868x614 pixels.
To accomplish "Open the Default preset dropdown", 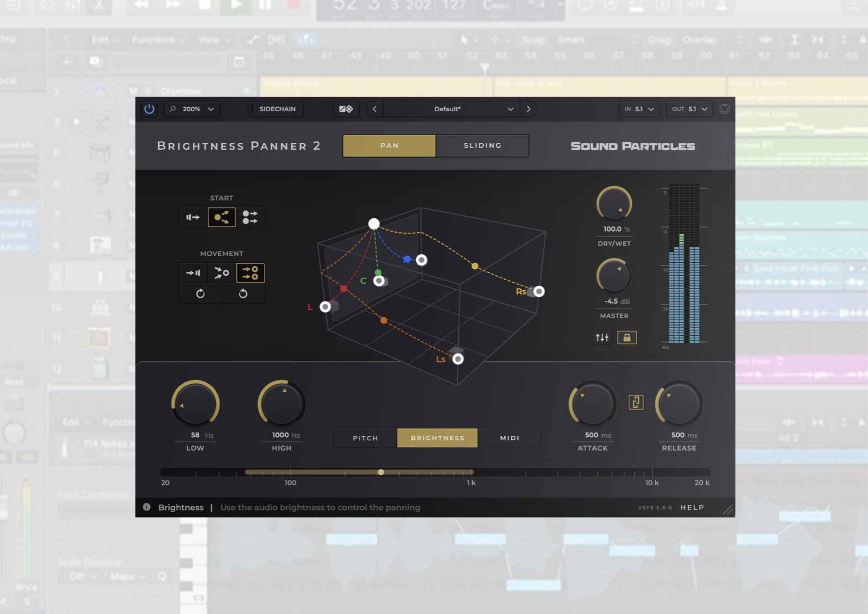I will pos(451,109).
